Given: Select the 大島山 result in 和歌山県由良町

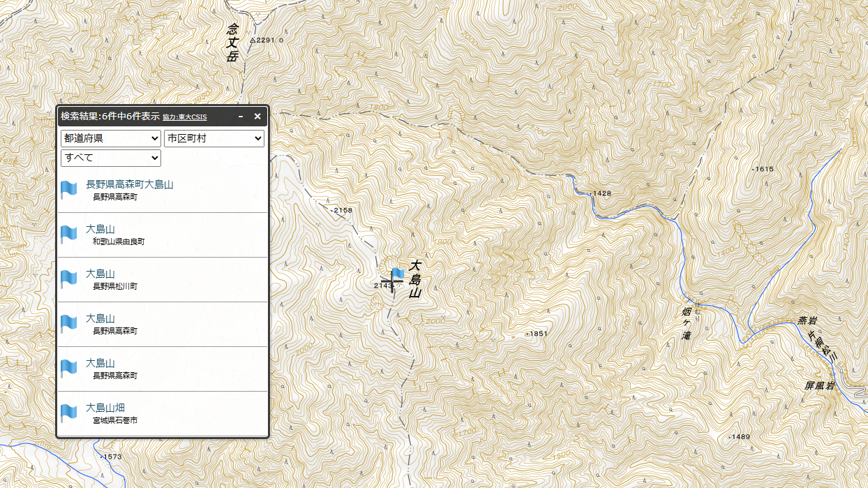Looking at the screenshot, I should pos(100,229).
